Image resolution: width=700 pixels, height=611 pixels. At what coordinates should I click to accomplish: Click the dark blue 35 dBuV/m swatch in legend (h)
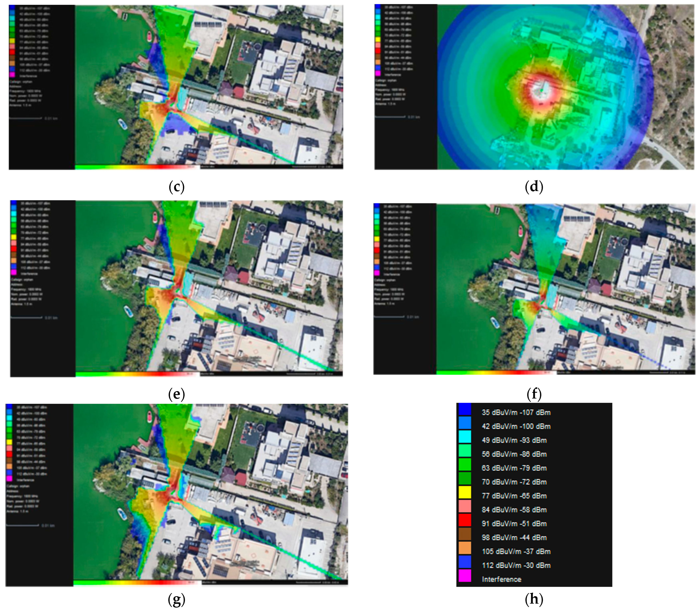[x=465, y=409]
